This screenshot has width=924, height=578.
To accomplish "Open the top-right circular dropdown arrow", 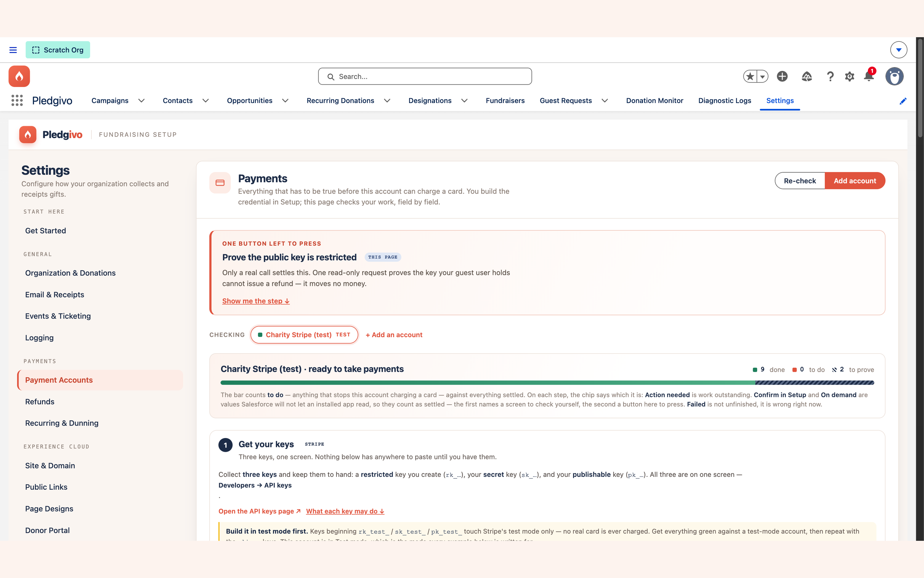I will (898, 50).
